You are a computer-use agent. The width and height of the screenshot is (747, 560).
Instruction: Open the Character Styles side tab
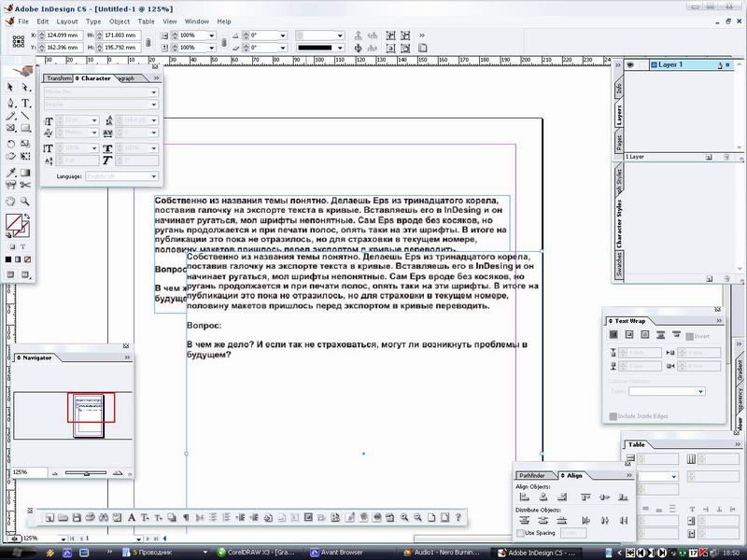tap(619, 224)
